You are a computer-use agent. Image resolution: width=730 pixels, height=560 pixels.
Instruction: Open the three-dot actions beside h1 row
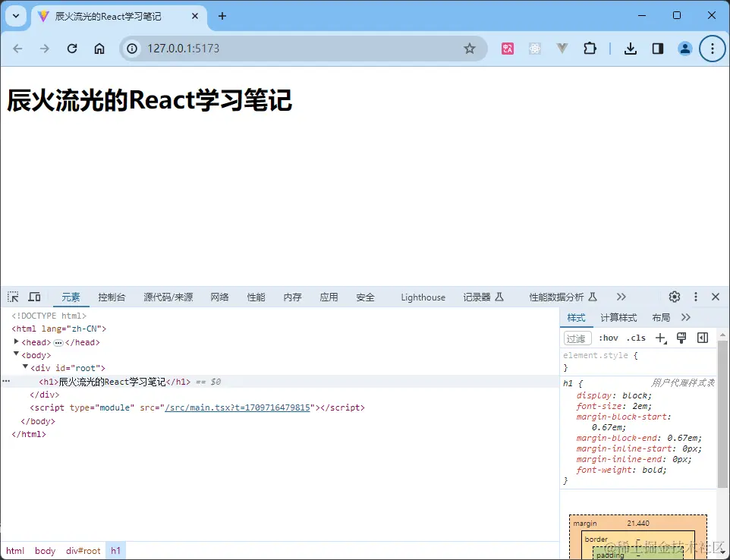(x=6, y=381)
